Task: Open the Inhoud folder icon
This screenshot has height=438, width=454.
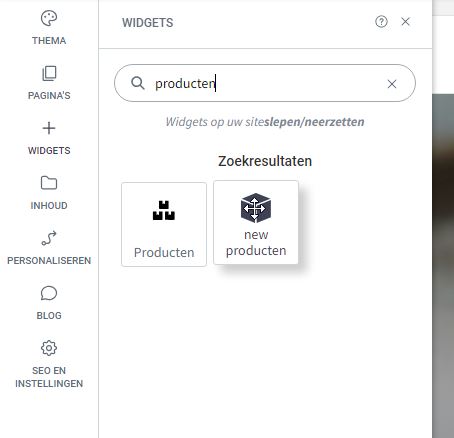Action: pyautogui.click(x=49, y=183)
